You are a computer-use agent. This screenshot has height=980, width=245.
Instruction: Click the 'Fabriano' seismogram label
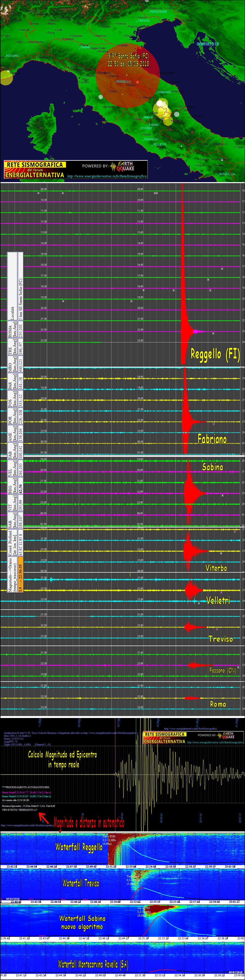click(x=212, y=439)
